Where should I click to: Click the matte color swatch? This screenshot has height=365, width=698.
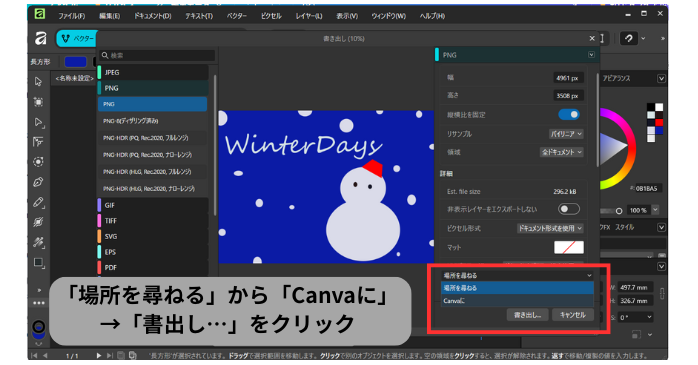(x=568, y=247)
